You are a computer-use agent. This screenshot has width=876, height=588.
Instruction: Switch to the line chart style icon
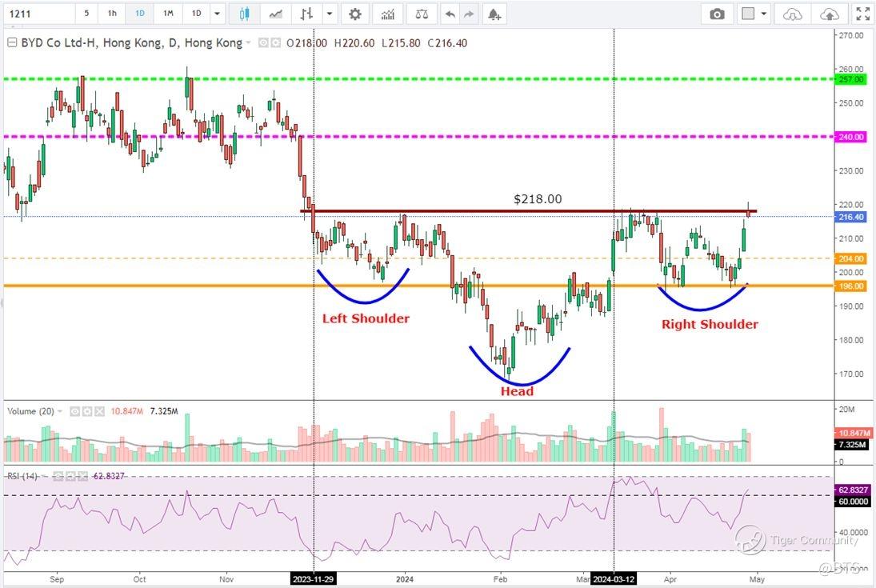(275, 14)
